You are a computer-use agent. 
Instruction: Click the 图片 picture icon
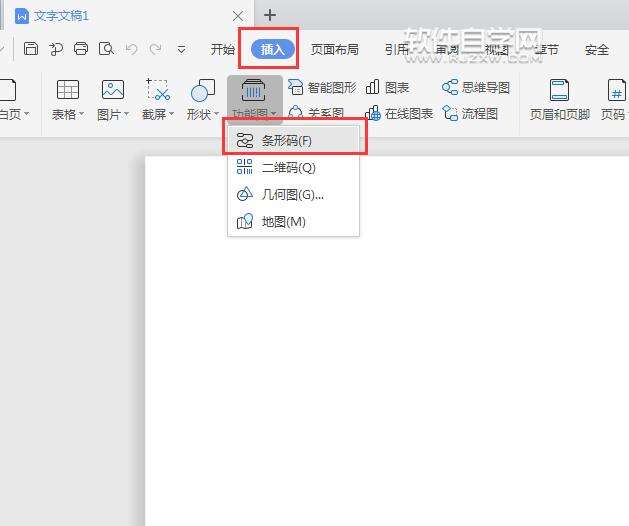pyautogui.click(x=113, y=89)
